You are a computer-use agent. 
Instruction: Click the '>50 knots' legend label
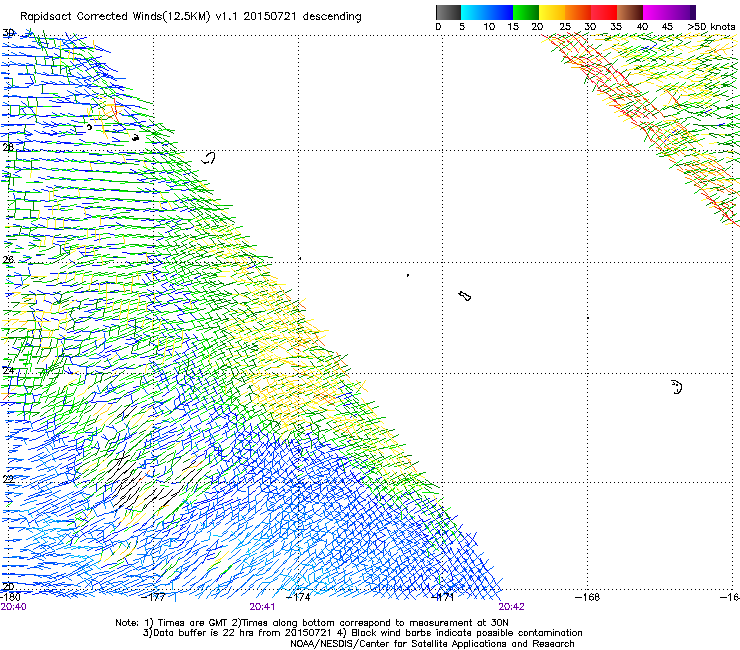(711, 27)
